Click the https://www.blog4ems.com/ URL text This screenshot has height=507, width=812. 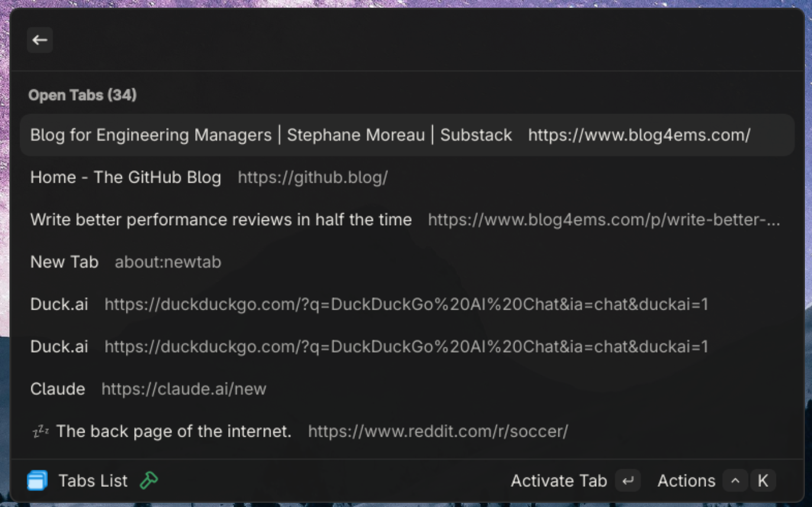(x=639, y=135)
